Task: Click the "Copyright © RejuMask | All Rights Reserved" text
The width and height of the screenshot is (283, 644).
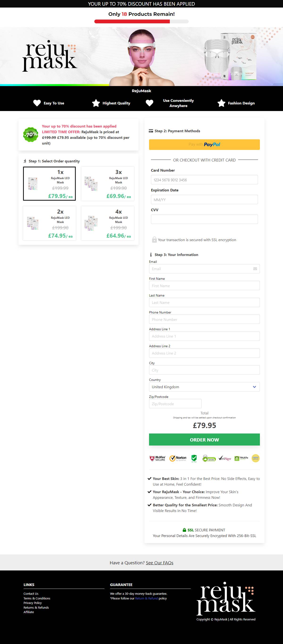Action: click(226, 619)
